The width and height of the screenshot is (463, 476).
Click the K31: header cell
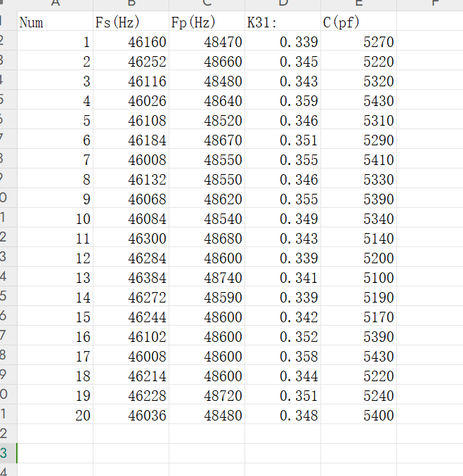pyautogui.click(x=282, y=22)
